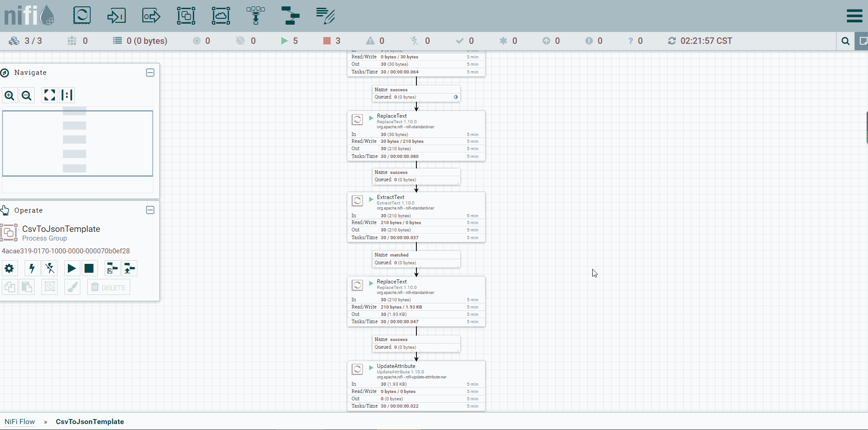Click the Start play button in Operate
This screenshot has width=868, height=430.
click(x=72, y=268)
